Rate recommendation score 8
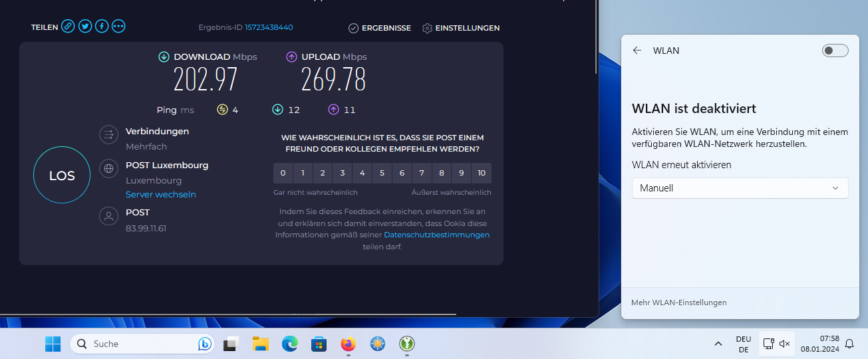868x359 pixels. (442, 173)
